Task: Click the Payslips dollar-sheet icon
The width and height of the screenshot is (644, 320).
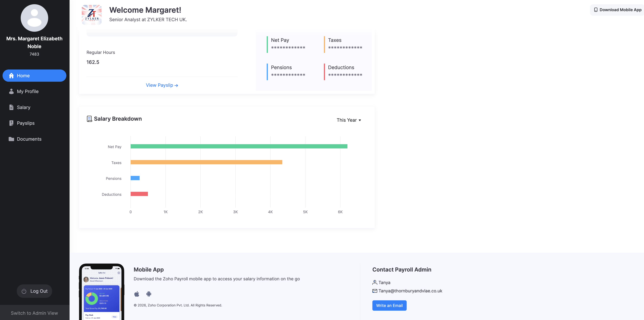Action: coord(11,123)
